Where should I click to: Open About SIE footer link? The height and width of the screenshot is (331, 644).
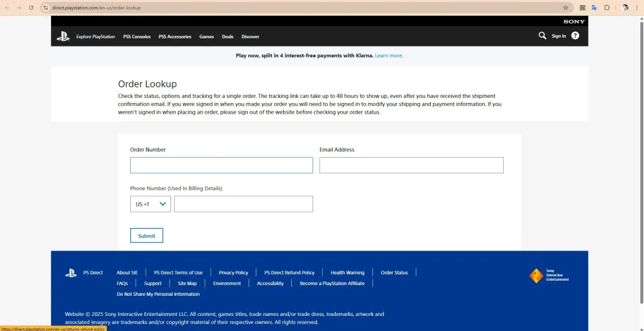click(x=127, y=273)
